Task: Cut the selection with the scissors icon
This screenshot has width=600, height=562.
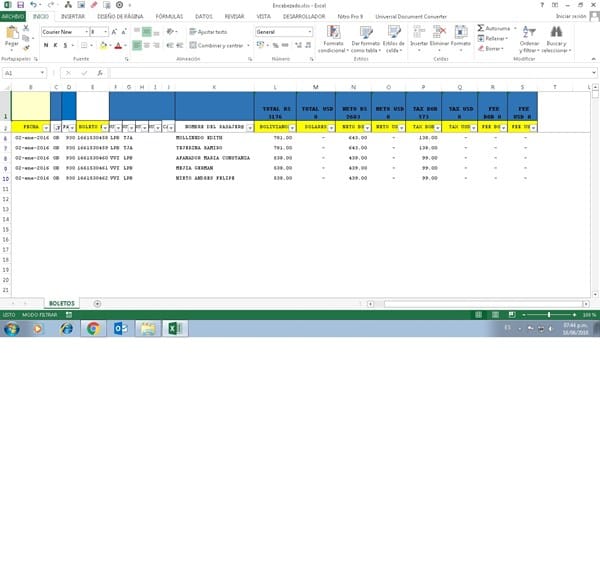Action: click(x=26, y=28)
